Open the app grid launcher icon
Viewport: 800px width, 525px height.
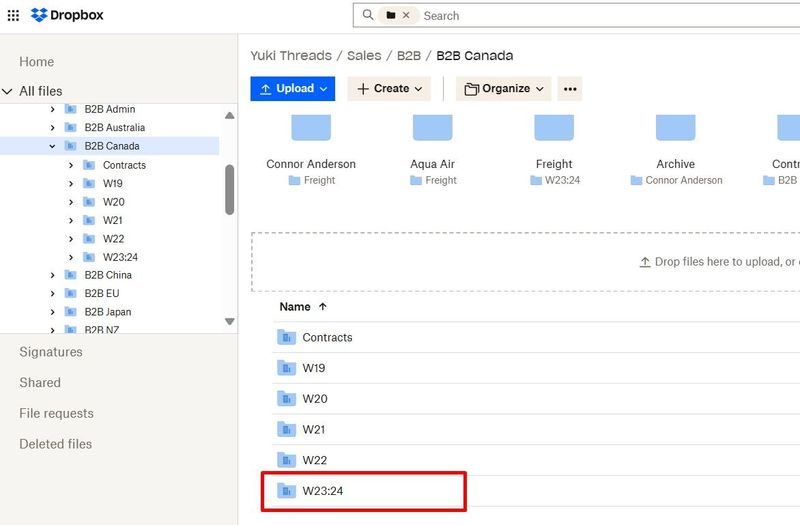pyautogui.click(x=13, y=15)
